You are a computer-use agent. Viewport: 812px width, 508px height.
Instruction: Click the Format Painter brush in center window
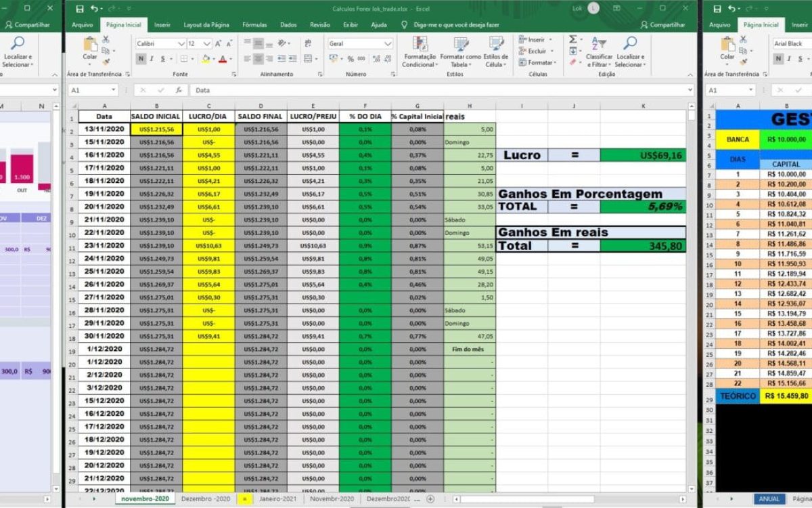[106, 61]
